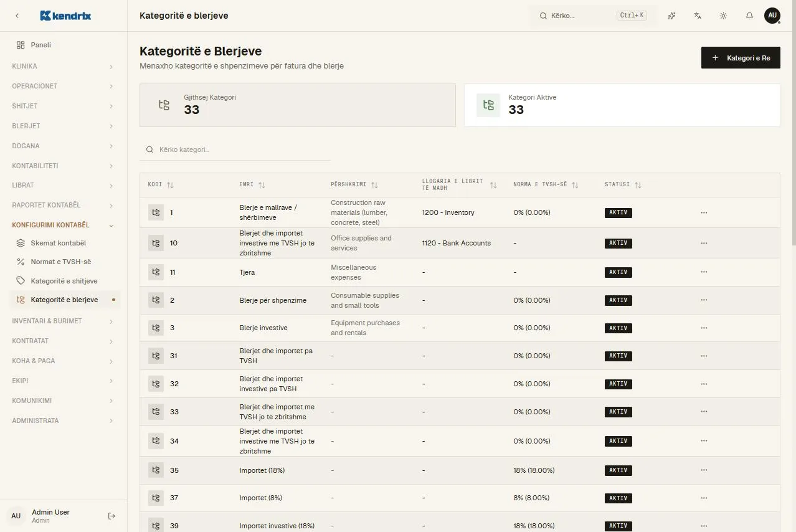Open the notifications bell icon
This screenshot has height=532, width=796.
(x=749, y=16)
